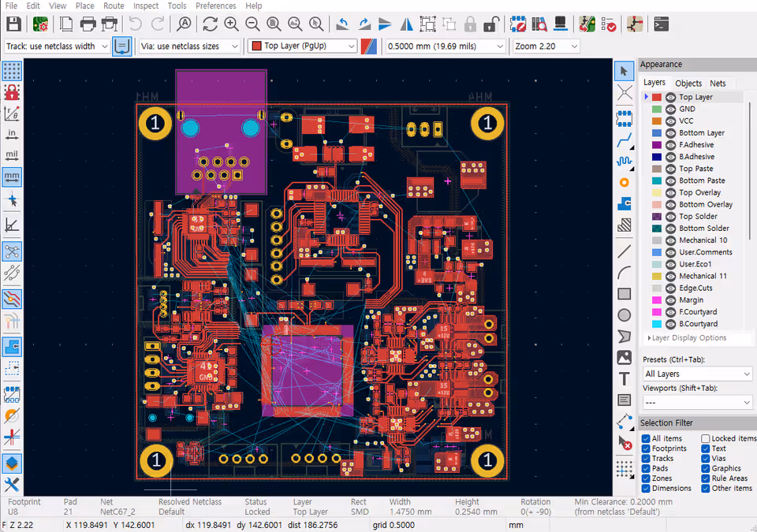Refresh the board view
Viewport: 757px width, 532px height.
tap(210, 24)
